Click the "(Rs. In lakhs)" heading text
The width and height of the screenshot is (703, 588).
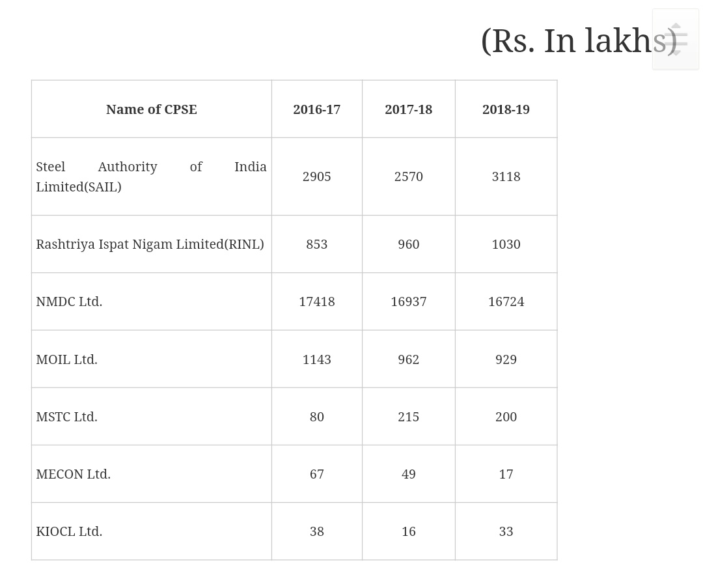pos(573,40)
